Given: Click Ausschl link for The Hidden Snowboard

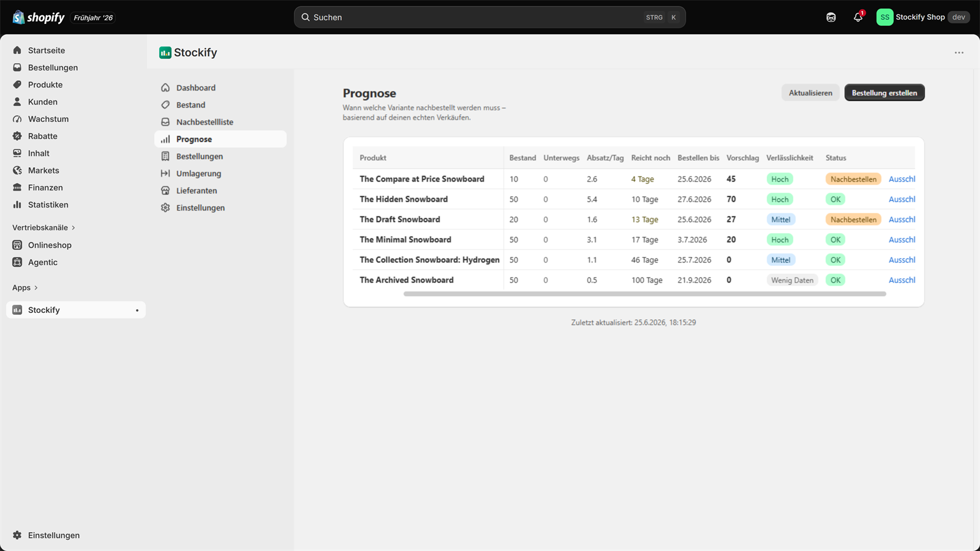Looking at the screenshot, I should [902, 199].
